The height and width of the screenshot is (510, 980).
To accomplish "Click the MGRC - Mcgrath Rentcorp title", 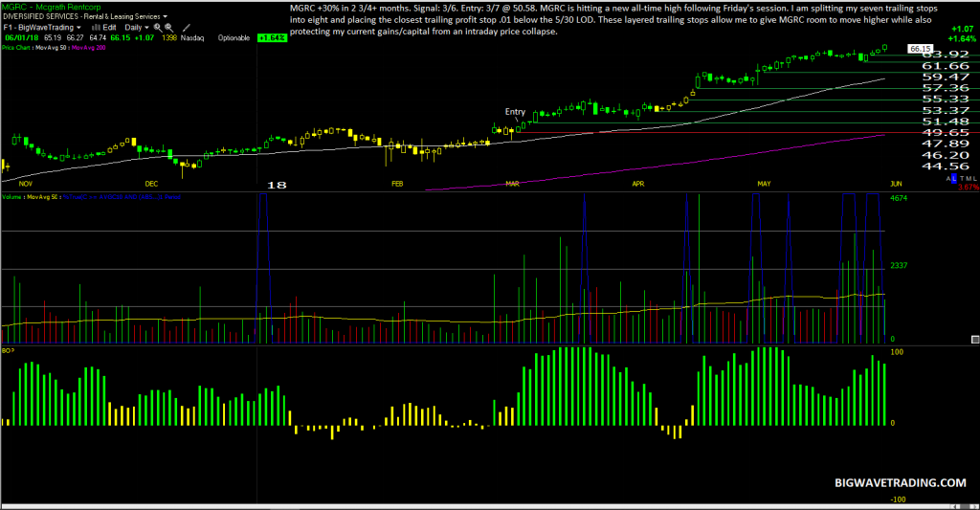I will (52, 8).
